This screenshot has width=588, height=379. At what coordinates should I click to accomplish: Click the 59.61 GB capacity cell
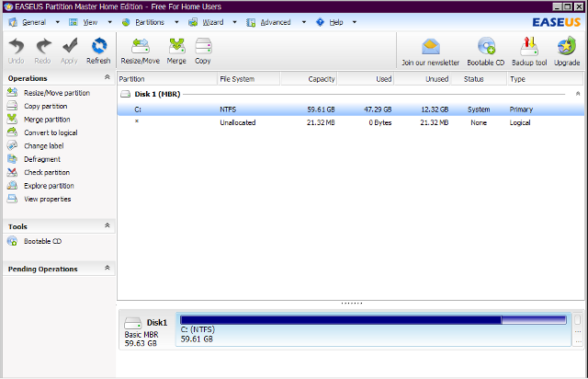click(x=321, y=109)
